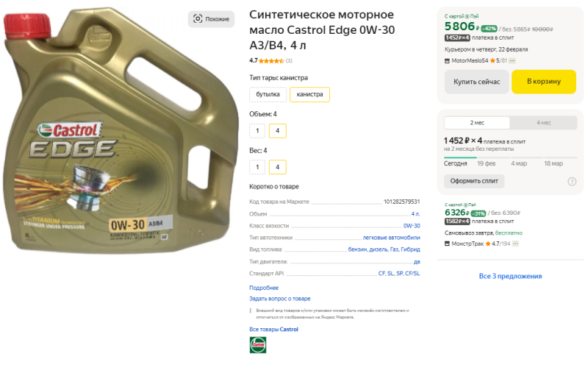Click the Оформить сплит button
The width and height of the screenshot is (588, 379).
(x=474, y=181)
